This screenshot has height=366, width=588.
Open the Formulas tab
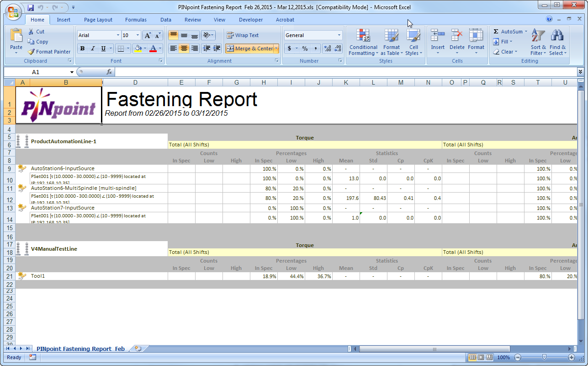136,20
